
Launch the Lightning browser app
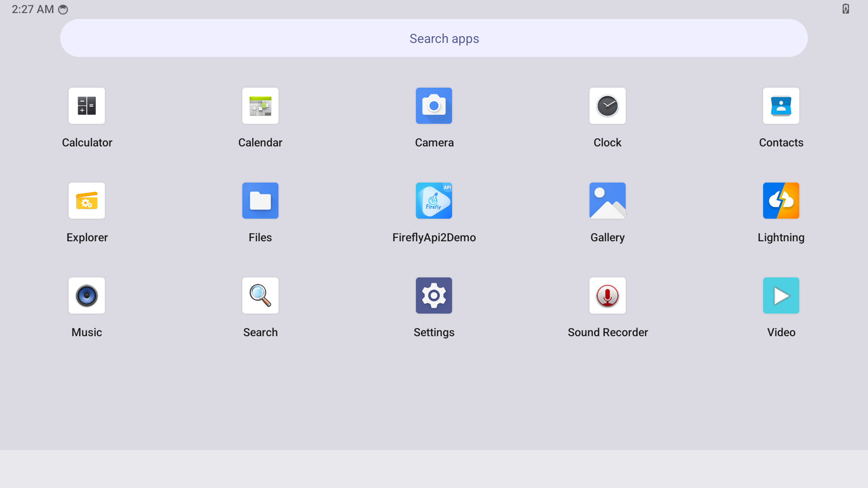point(781,201)
